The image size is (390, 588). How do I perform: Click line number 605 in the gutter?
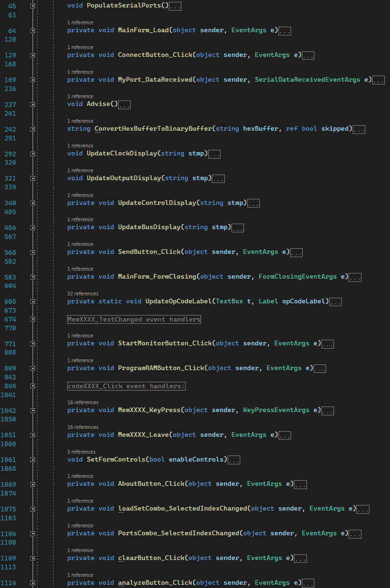(x=10, y=302)
